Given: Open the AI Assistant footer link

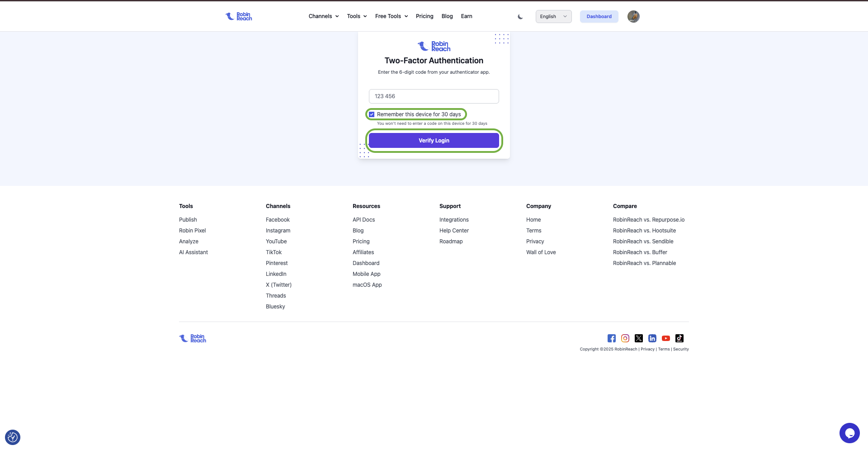Looking at the screenshot, I should tap(193, 252).
